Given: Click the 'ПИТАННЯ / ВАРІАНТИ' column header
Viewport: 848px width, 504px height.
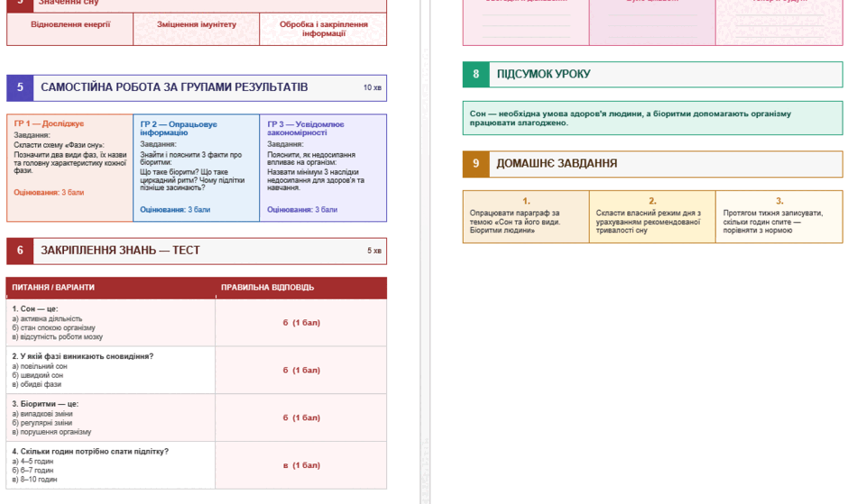Looking at the screenshot, I should point(53,288).
